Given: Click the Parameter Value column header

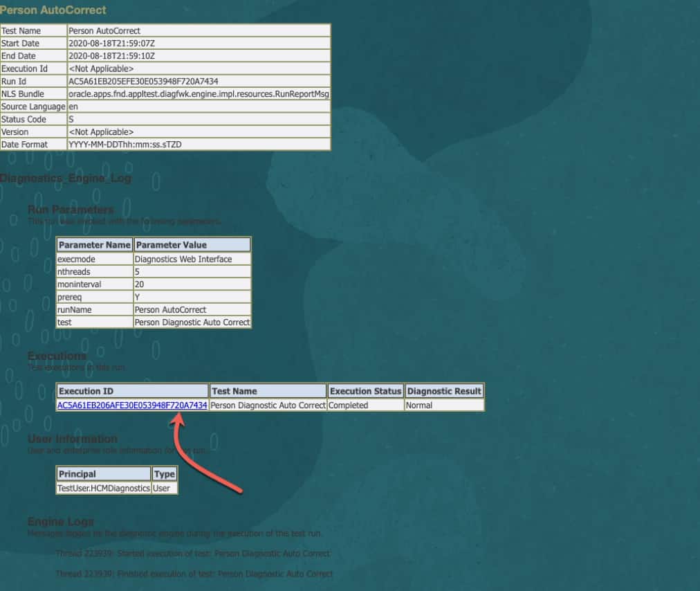Looking at the screenshot, I should [192, 245].
